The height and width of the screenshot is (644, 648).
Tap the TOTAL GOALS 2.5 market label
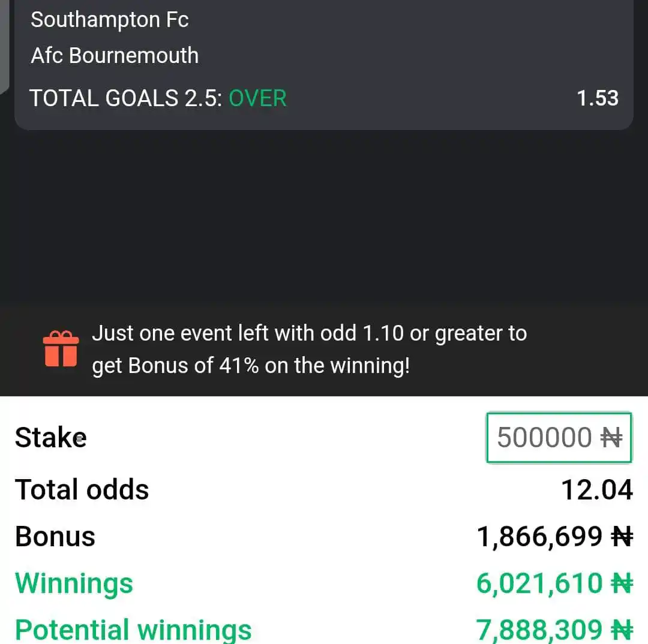click(x=126, y=98)
